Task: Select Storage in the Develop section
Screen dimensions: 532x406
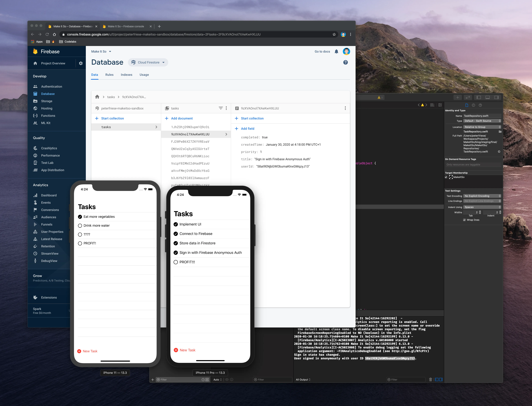Action: (46, 101)
